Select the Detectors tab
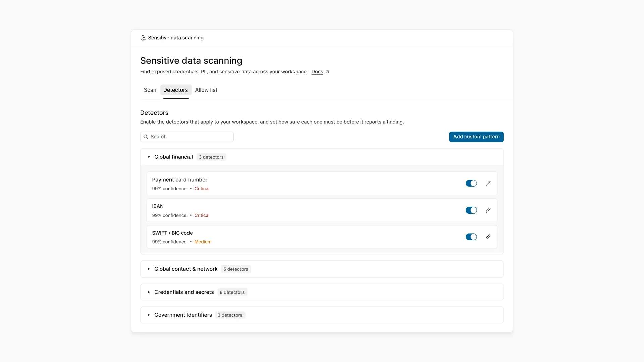 click(175, 90)
